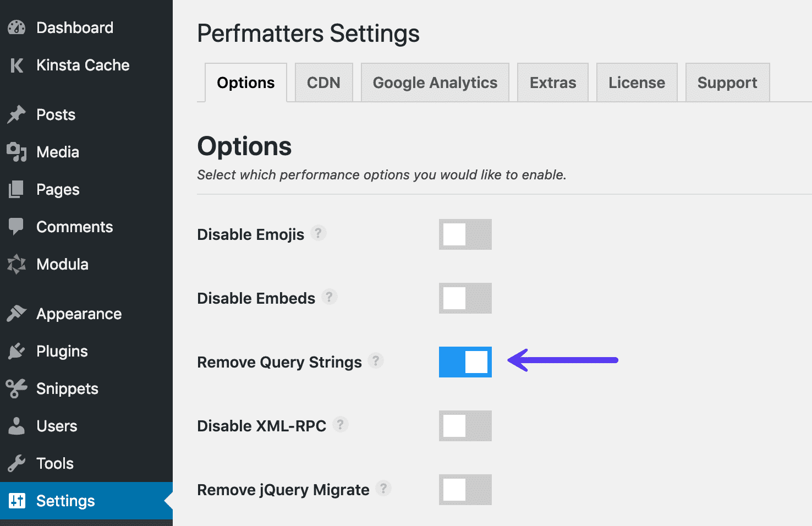The height and width of the screenshot is (526, 812).
Task: Enable Disable XML-RPC
Action: [465, 426]
